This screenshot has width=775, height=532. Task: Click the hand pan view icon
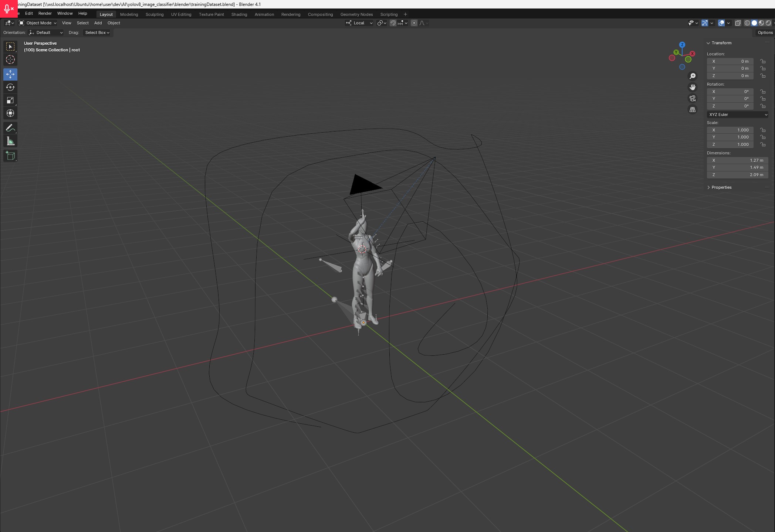click(693, 87)
